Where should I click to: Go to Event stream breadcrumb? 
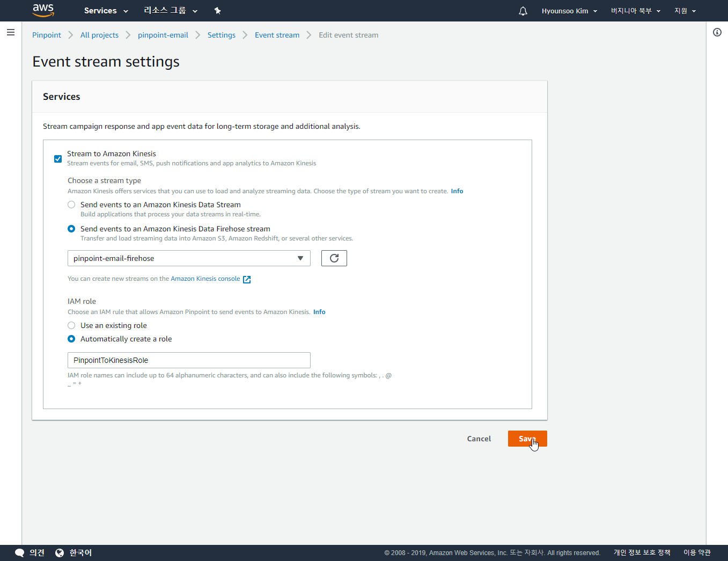point(277,35)
